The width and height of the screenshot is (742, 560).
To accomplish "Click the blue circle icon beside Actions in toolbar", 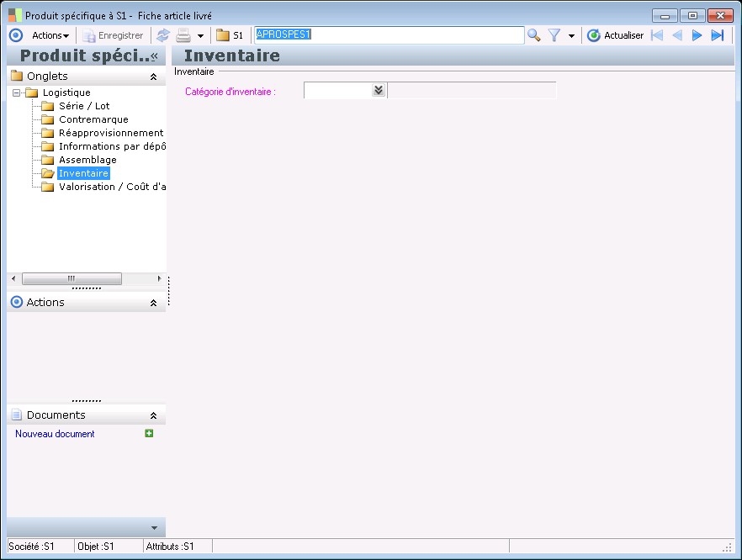I will tap(16, 35).
